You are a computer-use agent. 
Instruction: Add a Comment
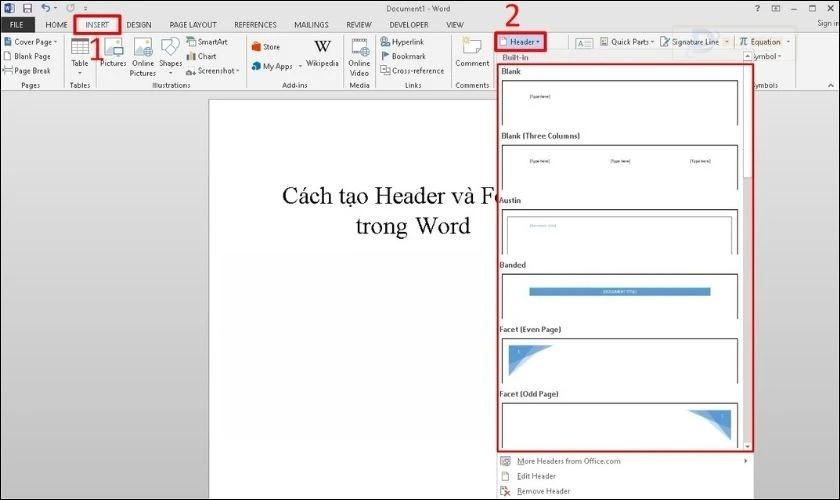coord(472,53)
